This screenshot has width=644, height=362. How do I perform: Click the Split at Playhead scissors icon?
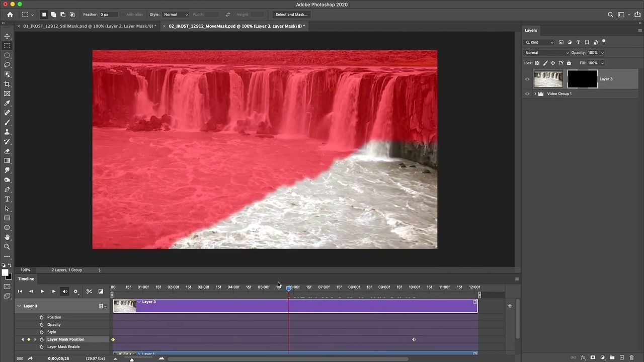(x=89, y=291)
